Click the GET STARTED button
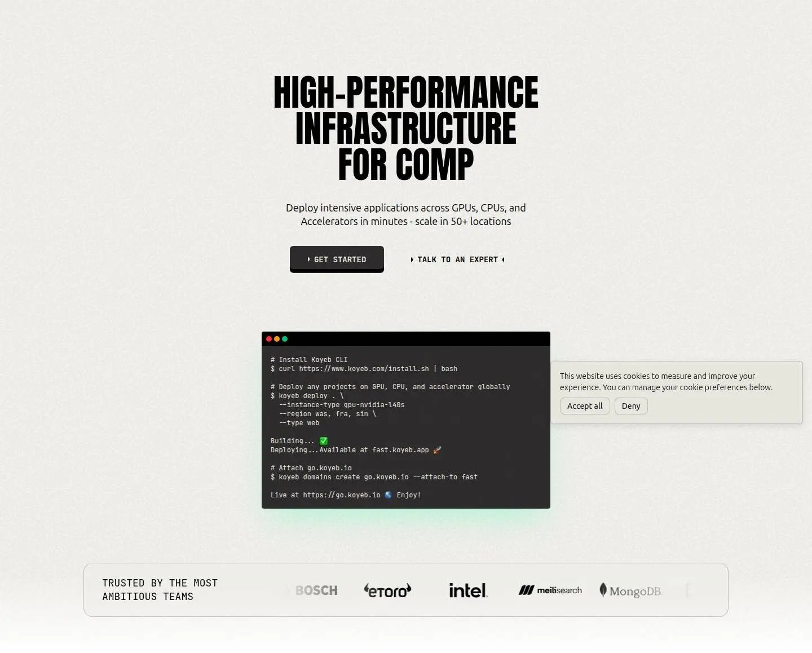The image size is (812, 653). tap(337, 259)
